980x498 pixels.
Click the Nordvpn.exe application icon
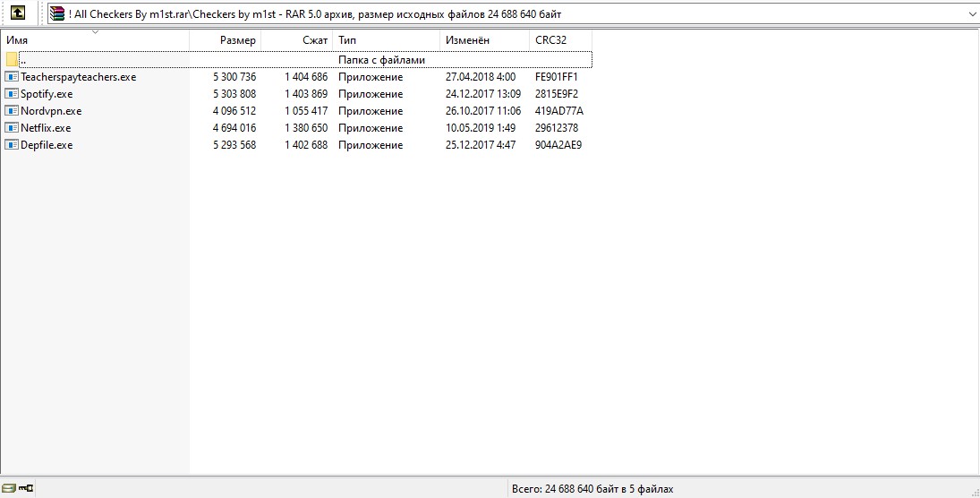click(x=12, y=111)
